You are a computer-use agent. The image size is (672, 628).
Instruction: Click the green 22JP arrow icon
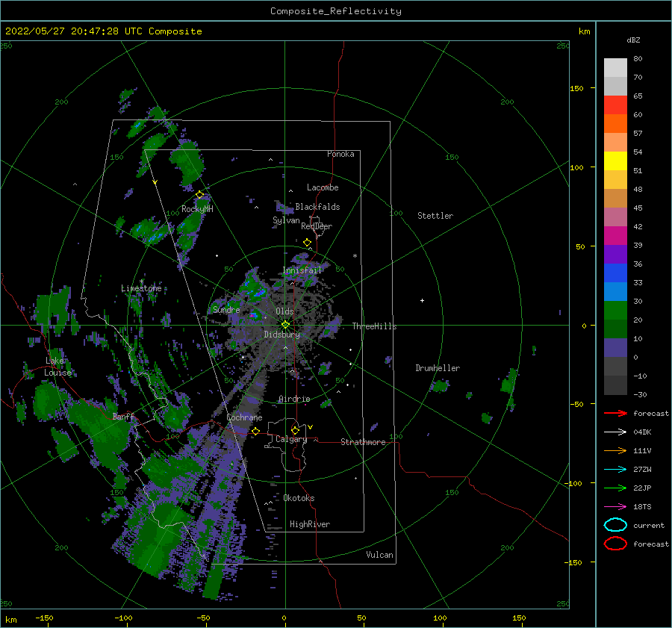615,488
